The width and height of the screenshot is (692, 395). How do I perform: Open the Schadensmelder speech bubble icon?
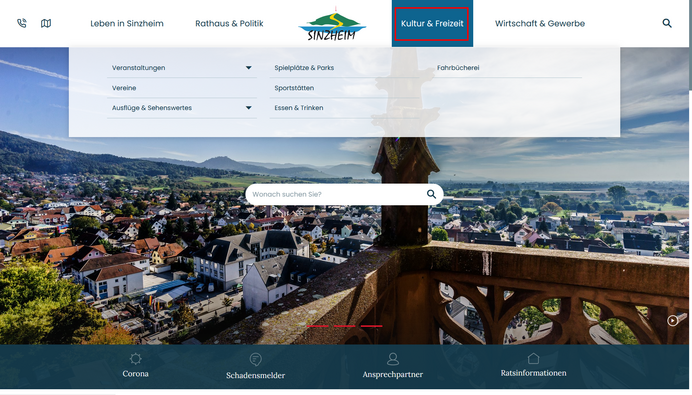point(256,359)
